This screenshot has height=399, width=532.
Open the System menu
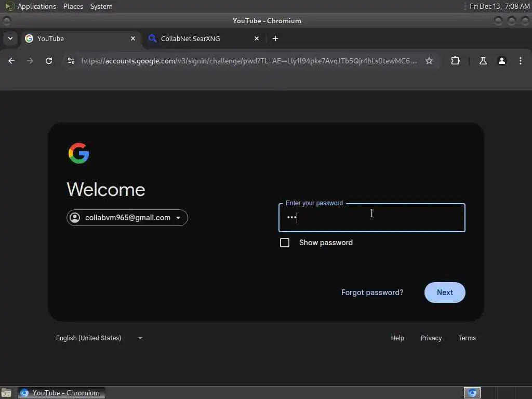click(x=101, y=6)
